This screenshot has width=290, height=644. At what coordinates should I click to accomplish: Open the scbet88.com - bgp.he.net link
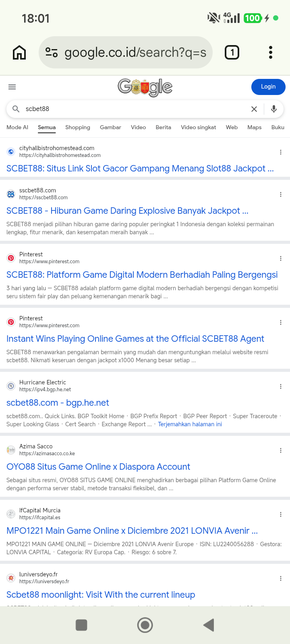[x=58, y=403]
